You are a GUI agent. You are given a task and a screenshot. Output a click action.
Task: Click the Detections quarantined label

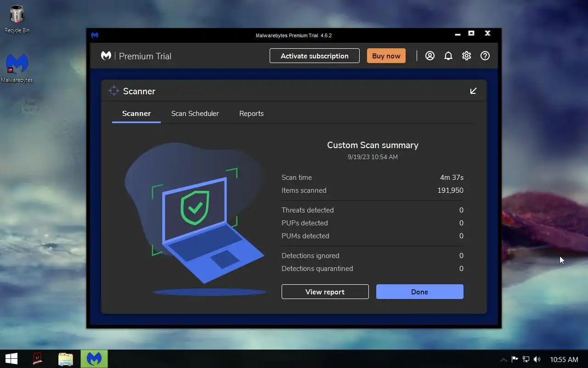point(317,269)
